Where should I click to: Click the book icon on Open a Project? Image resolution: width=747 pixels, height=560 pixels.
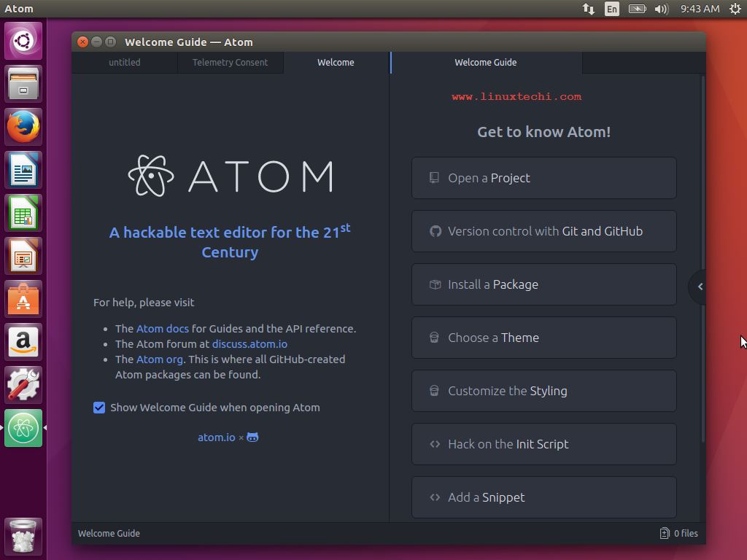(435, 177)
